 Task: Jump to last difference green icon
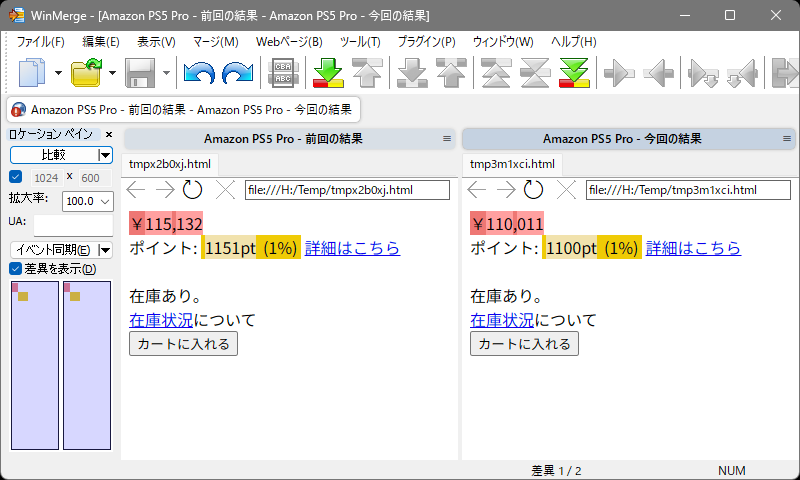(x=574, y=72)
